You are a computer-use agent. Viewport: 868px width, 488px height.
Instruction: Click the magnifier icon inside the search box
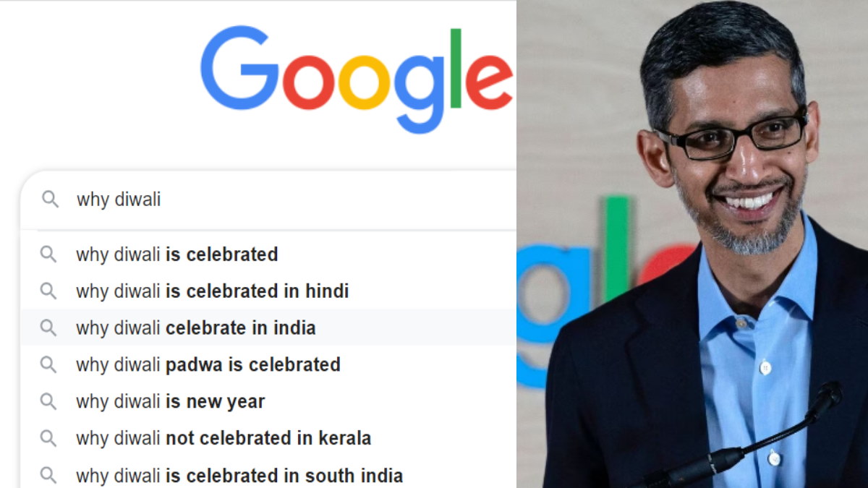click(50, 200)
